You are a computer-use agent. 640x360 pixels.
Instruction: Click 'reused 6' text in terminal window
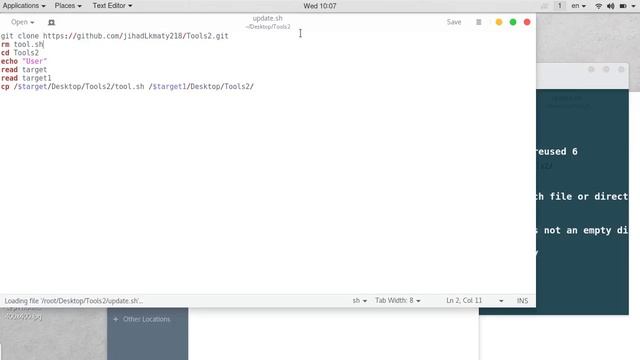pos(557,151)
